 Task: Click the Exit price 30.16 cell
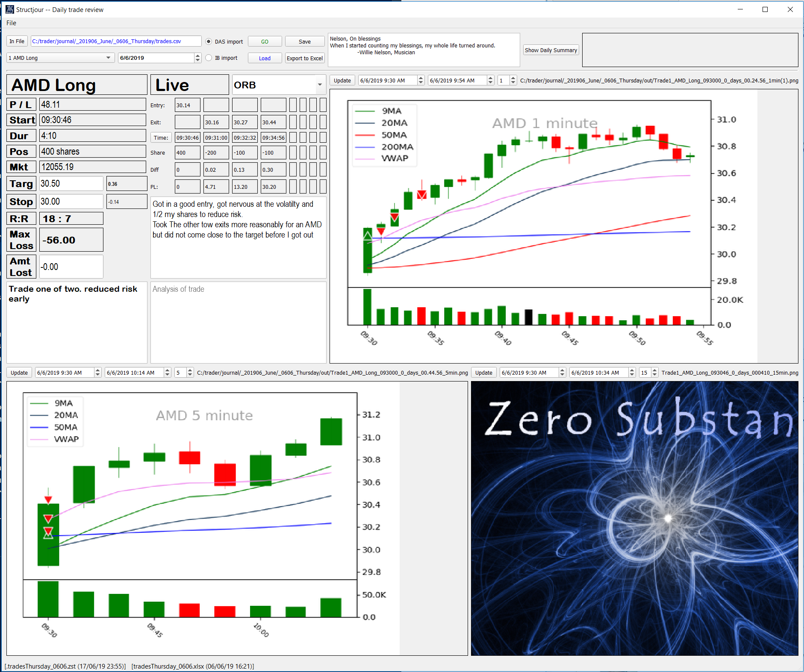point(216,122)
